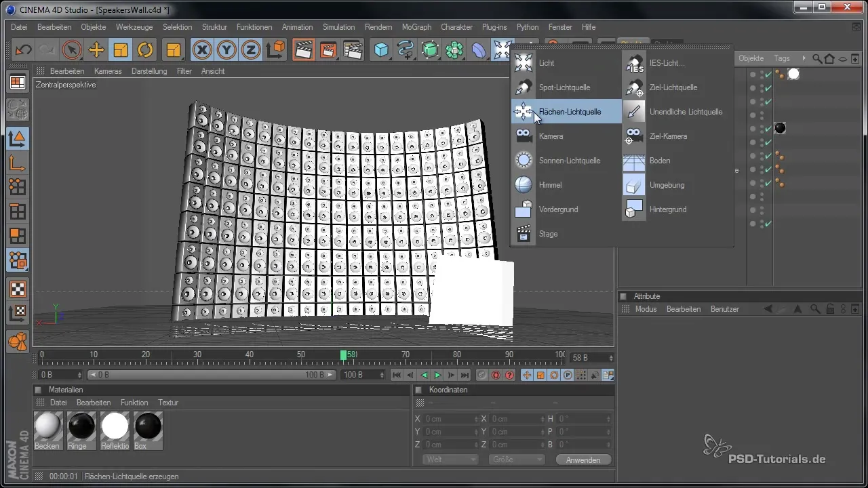This screenshot has width=868, height=488.
Task: Click the Anwenden button
Action: 583,460
